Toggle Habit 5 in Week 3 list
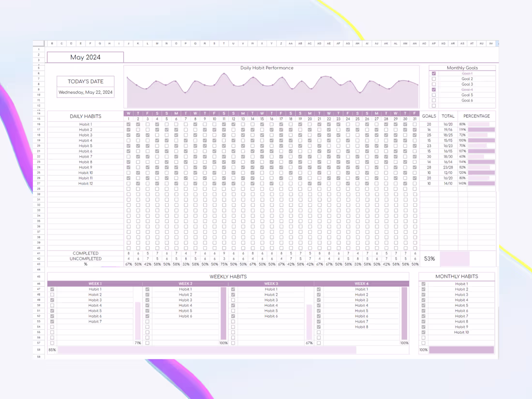 pyautogui.click(x=233, y=310)
